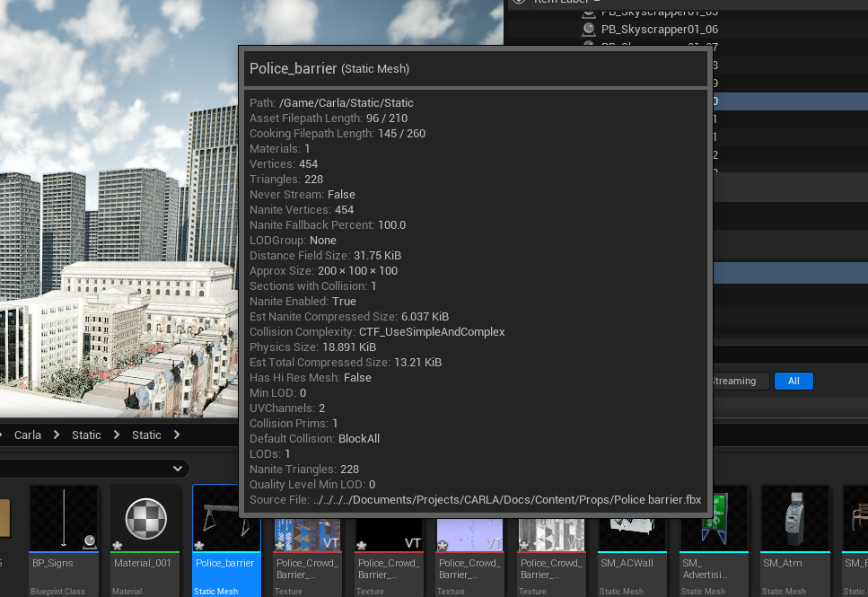Select the black Police_Crowd_Barrier texture thumbnail
Image resolution: width=868 pixels, height=597 pixels.
coord(389,534)
